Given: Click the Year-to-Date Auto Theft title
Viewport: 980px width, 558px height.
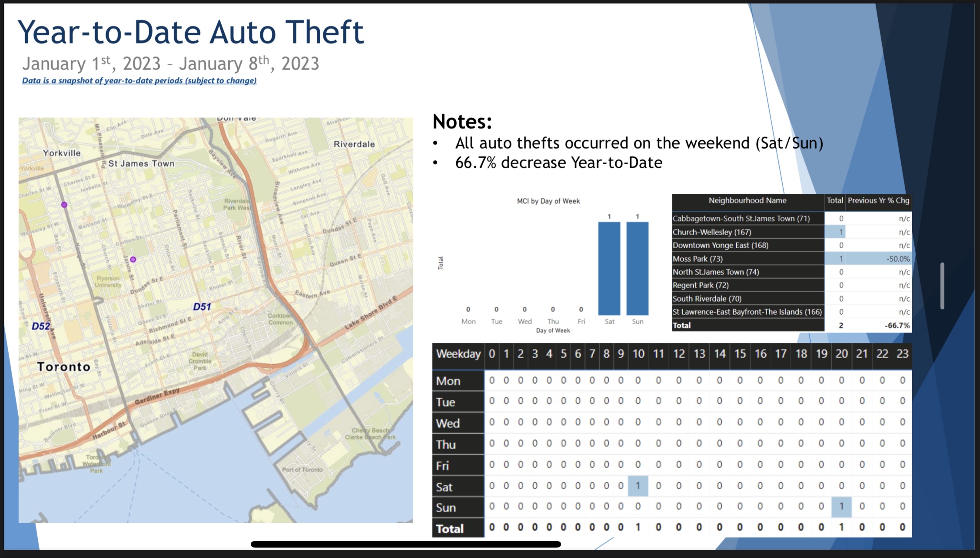Looking at the screenshot, I should pyautogui.click(x=191, y=32).
